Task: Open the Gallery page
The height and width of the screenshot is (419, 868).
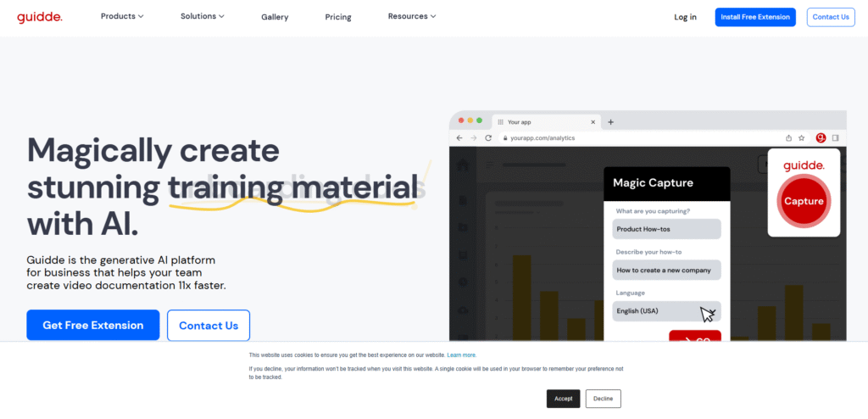Action: pyautogui.click(x=275, y=17)
